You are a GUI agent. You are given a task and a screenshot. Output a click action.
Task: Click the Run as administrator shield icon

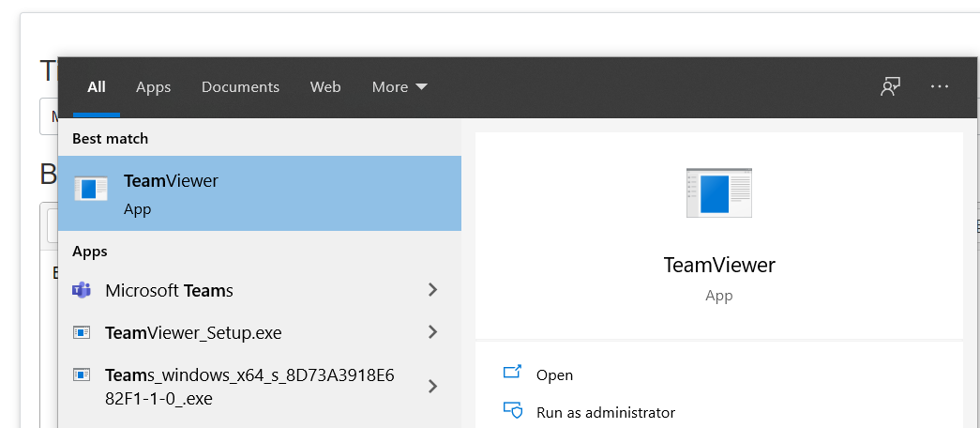pos(512,411)
